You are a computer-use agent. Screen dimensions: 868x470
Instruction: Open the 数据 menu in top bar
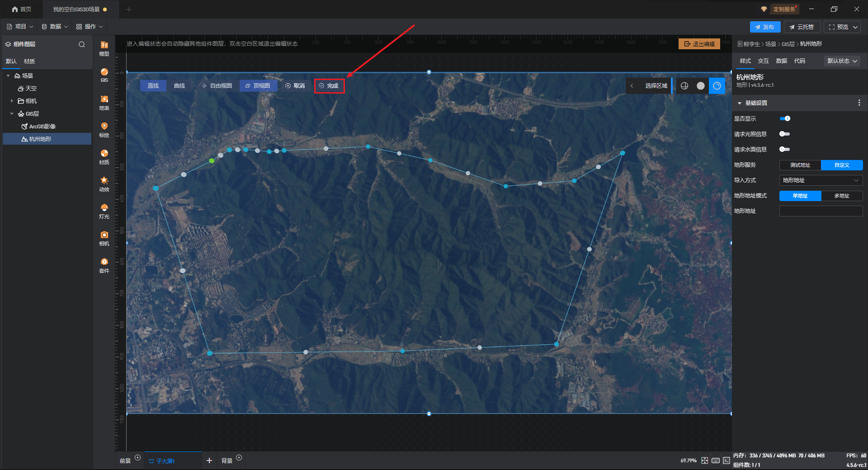tap(55, 27)
